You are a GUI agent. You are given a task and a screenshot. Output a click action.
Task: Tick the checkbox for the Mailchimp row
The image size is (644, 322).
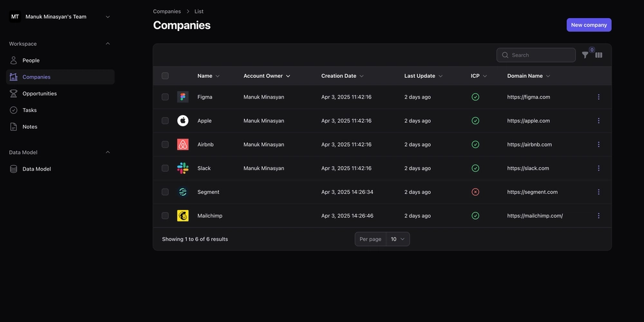point(165,216)
